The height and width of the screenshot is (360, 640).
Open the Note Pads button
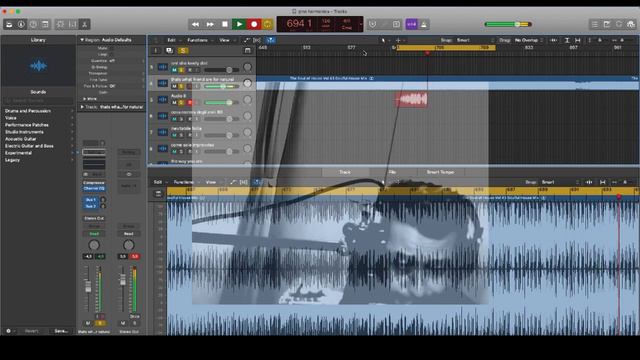tap(607, 24)
